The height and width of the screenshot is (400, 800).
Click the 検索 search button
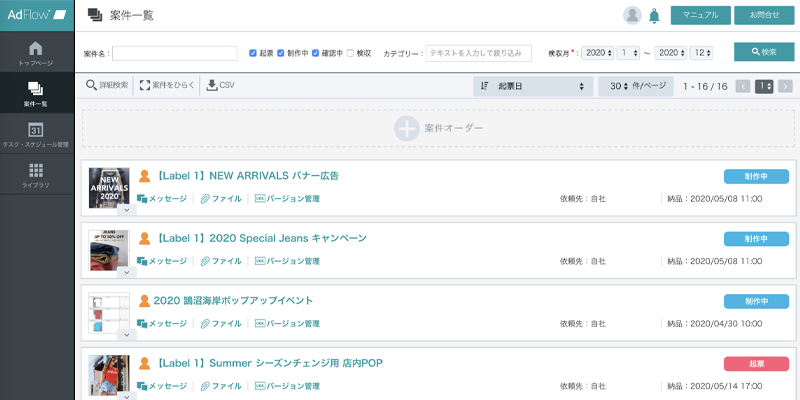coord(764,52)
